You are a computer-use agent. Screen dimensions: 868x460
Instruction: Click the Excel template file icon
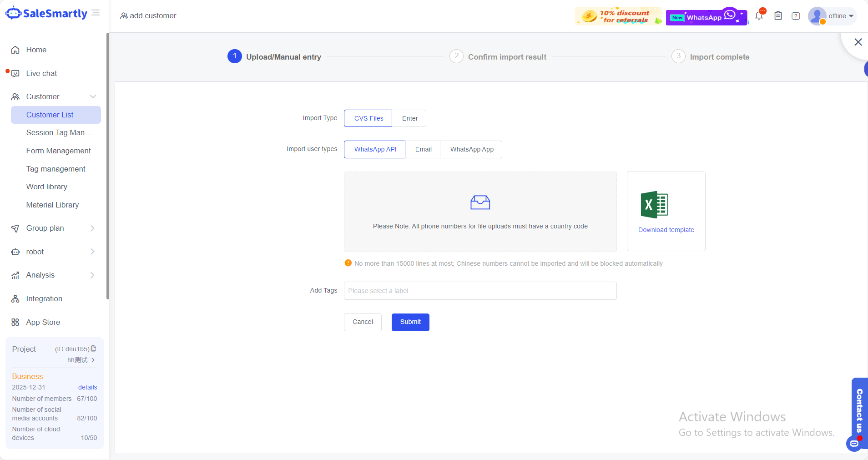654,205
